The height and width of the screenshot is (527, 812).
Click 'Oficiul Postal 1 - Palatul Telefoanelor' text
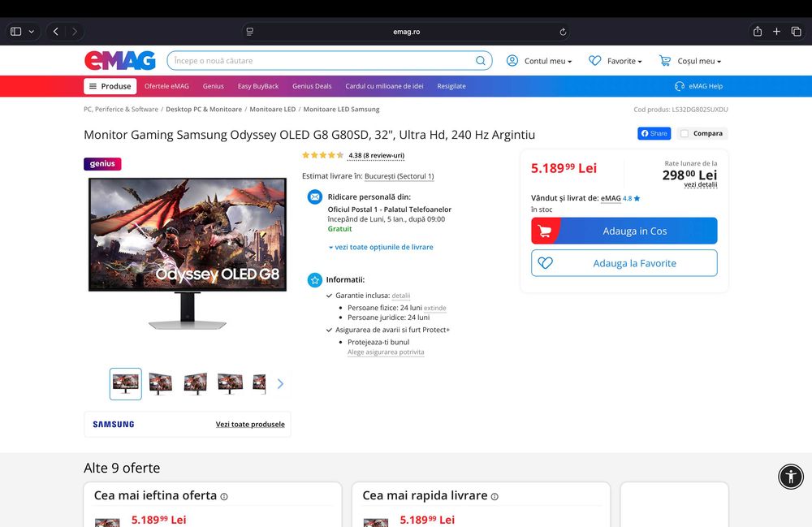coord(390,210)
